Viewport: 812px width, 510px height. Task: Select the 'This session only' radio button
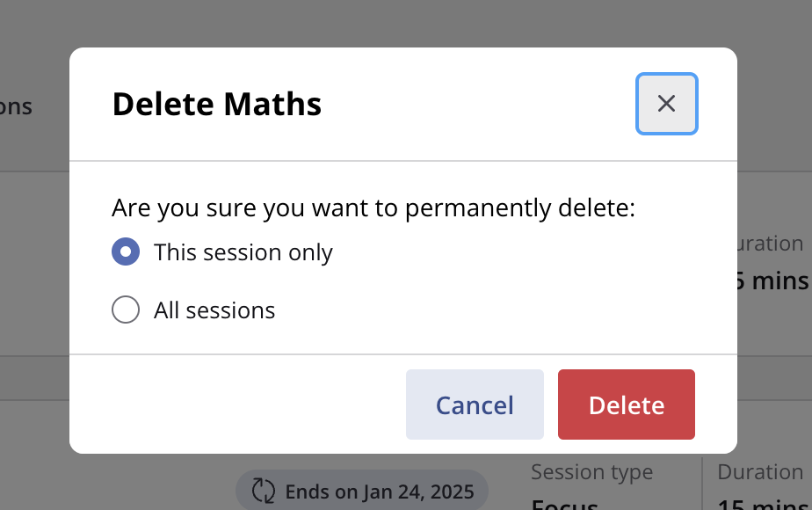point(126,251)
